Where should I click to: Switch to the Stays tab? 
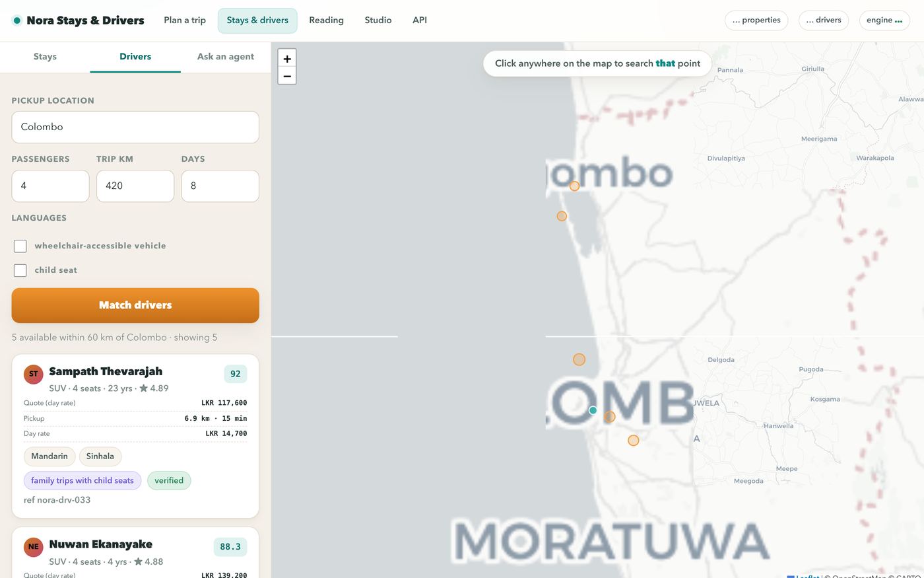[45, 57]
